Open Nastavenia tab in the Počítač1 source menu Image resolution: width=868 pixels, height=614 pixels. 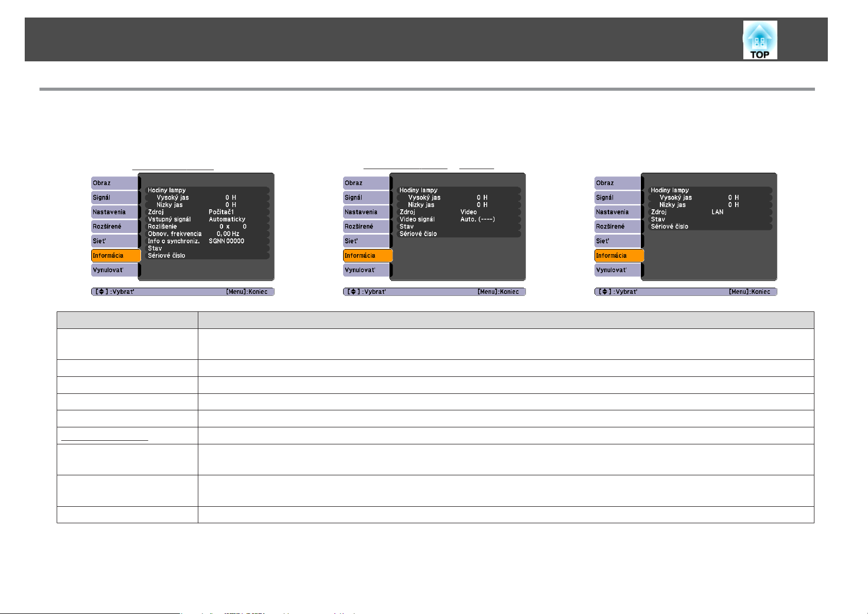(x=115, y=212)
